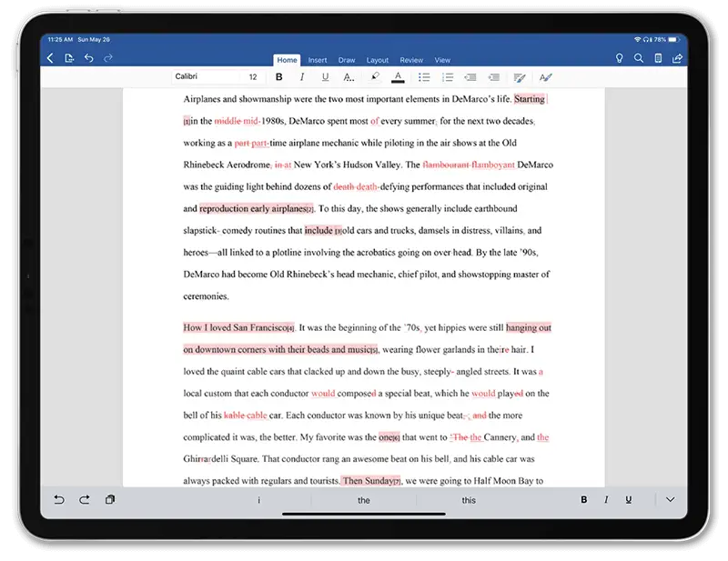Share the document

[677, 59]
